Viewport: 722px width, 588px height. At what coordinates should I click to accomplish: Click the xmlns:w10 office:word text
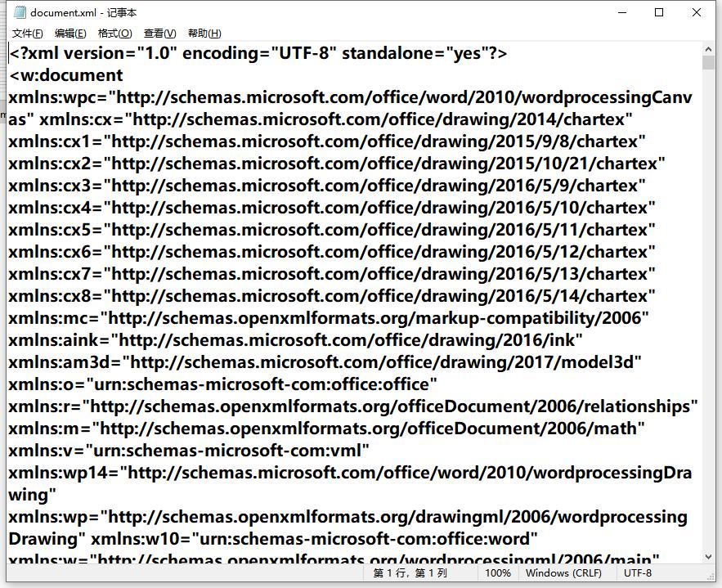[314, 539]
